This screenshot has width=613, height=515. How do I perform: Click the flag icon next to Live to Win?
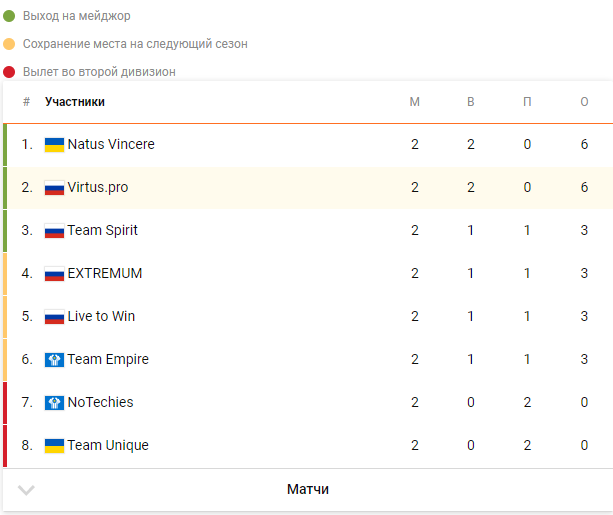[54, 317]
